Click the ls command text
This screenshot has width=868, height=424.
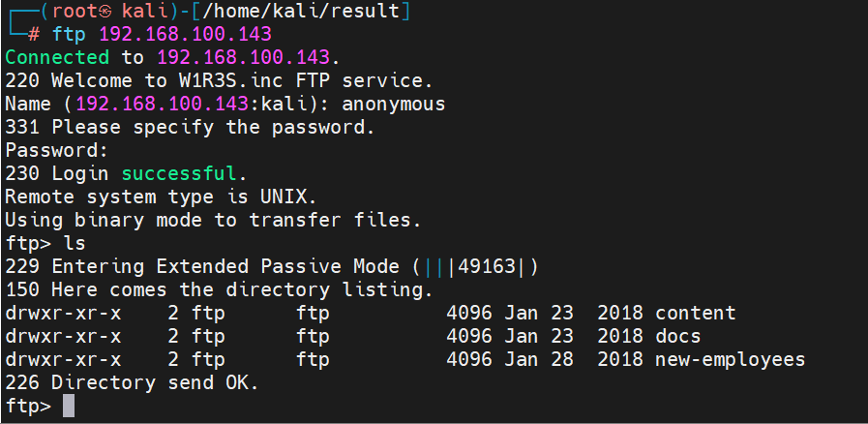74,243
